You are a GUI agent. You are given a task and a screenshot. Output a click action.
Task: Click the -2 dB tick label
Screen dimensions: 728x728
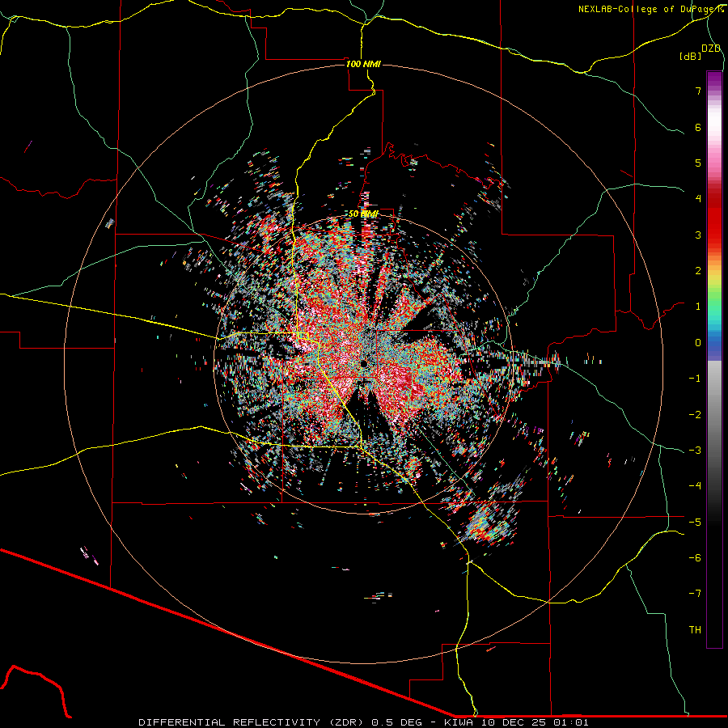(x=695, y=414)
